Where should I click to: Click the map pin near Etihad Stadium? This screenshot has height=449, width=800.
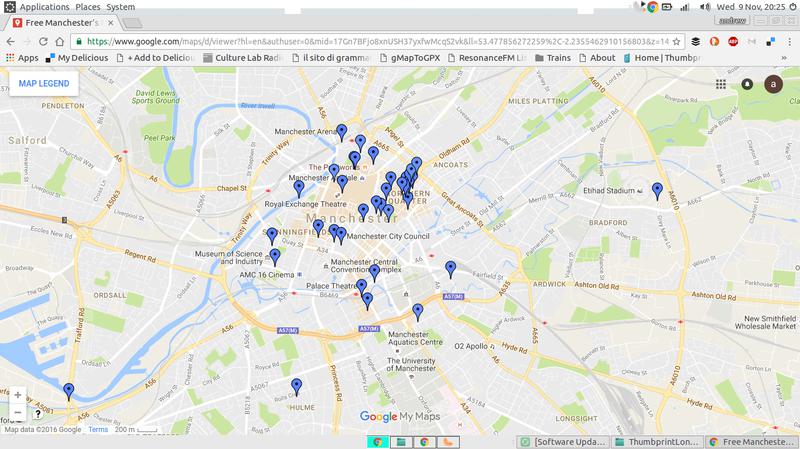(657, 191)
